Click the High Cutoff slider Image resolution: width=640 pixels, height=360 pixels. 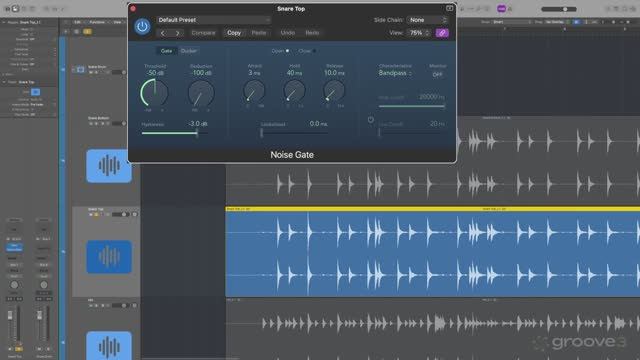click(411, 106)
